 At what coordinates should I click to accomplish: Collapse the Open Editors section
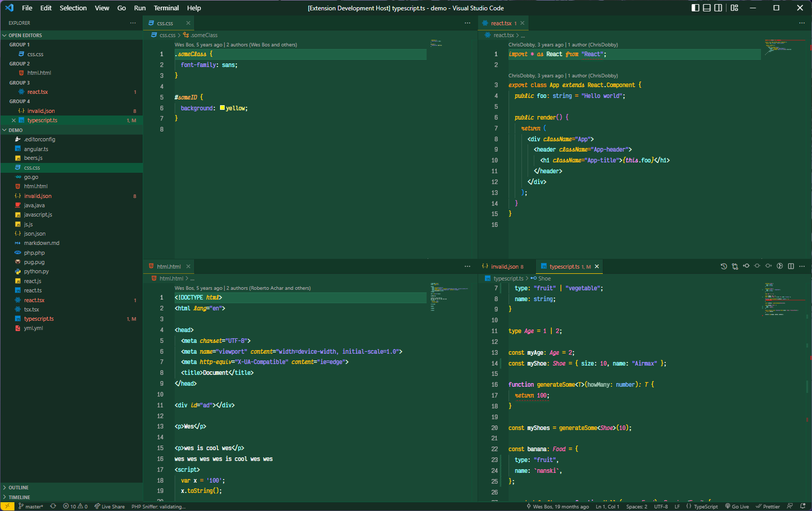pyautogui.click(x=72, y=35)
